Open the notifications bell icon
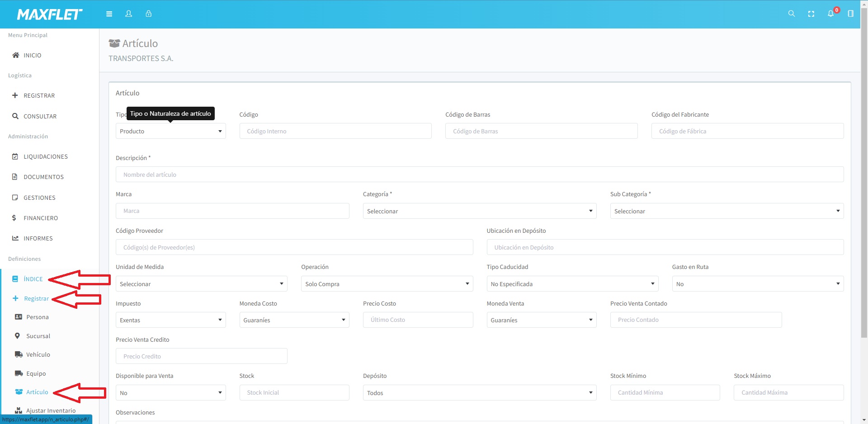The width and height of the screenshot is (868, 424). pos(830,14)
